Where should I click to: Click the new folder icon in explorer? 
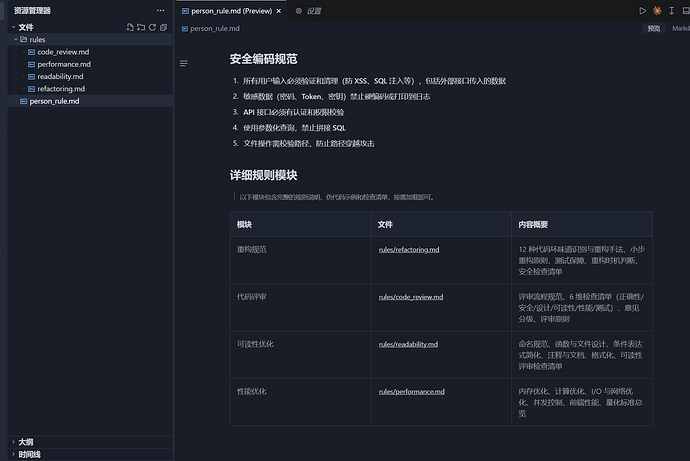141,27
